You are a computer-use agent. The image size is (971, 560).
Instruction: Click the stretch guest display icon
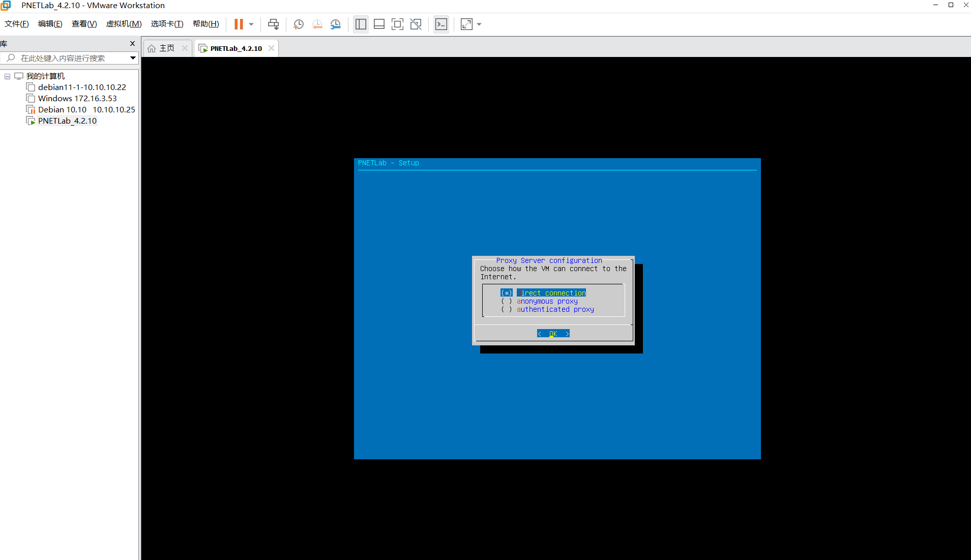tap(466, 24)
